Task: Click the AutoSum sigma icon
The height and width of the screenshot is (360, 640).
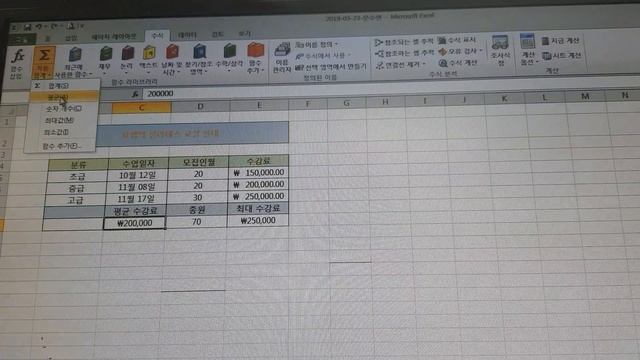Action: click(x=44, y=56)
